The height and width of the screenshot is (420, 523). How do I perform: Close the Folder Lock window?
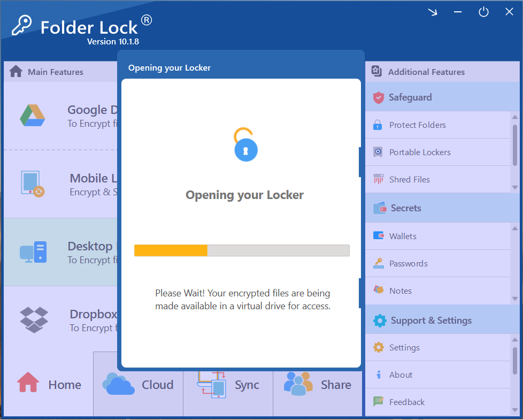click(509, 12)
